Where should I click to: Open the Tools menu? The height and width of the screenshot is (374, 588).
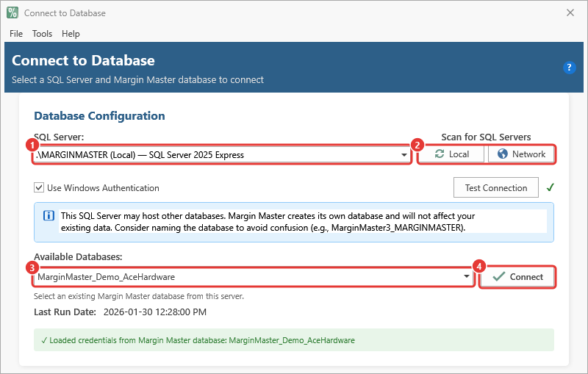(42, 34)
